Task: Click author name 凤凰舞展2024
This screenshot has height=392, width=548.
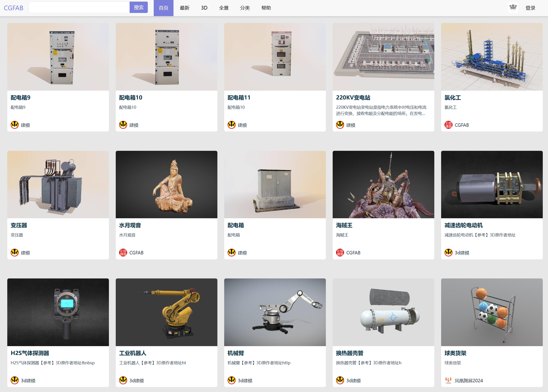Action: click(469, 380)
